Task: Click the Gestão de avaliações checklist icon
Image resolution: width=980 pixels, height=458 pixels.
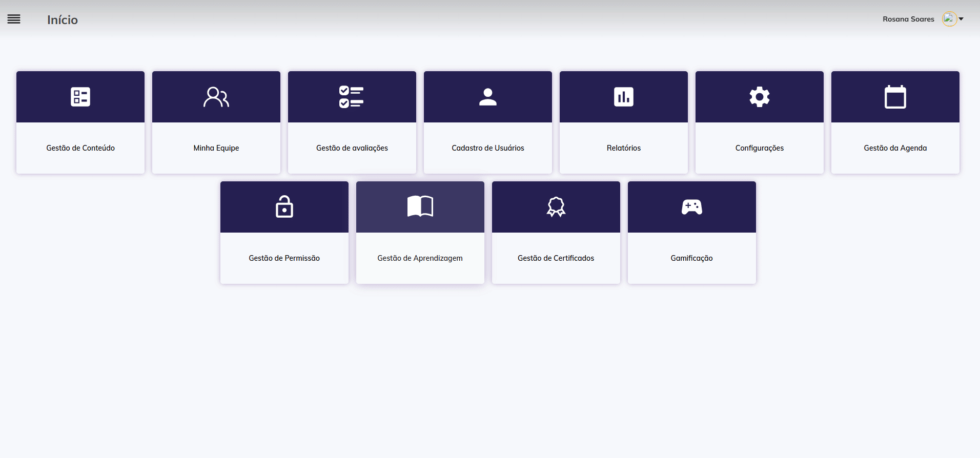Action: coord(352,97)
